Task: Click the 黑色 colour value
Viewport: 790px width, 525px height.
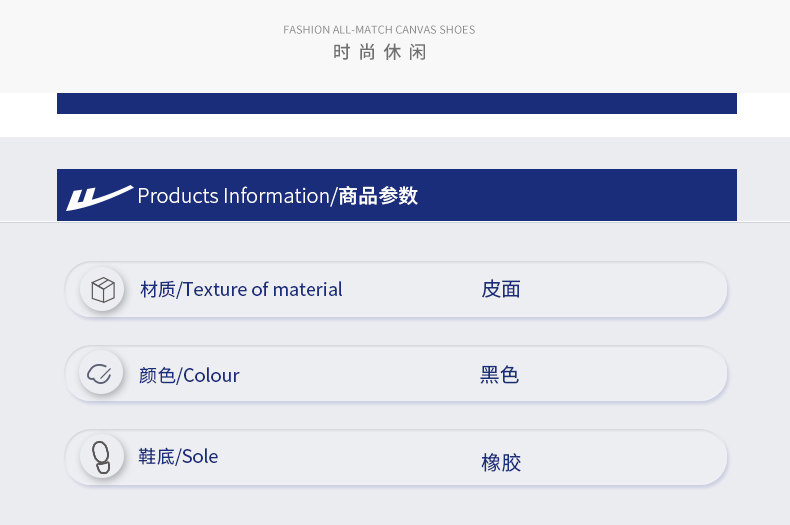Action: pyautogui.click(x=500, y=376)
